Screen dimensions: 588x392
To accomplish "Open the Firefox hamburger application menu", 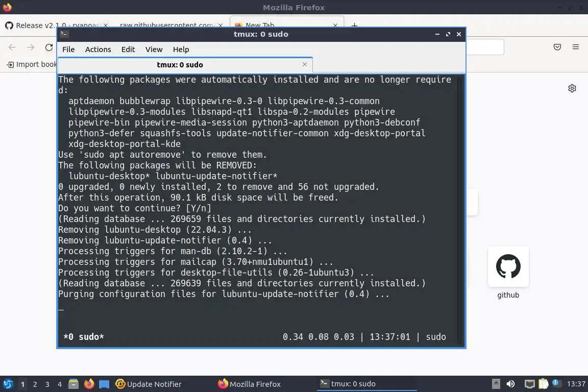I will pyautogui.click(x=576, y=47).
